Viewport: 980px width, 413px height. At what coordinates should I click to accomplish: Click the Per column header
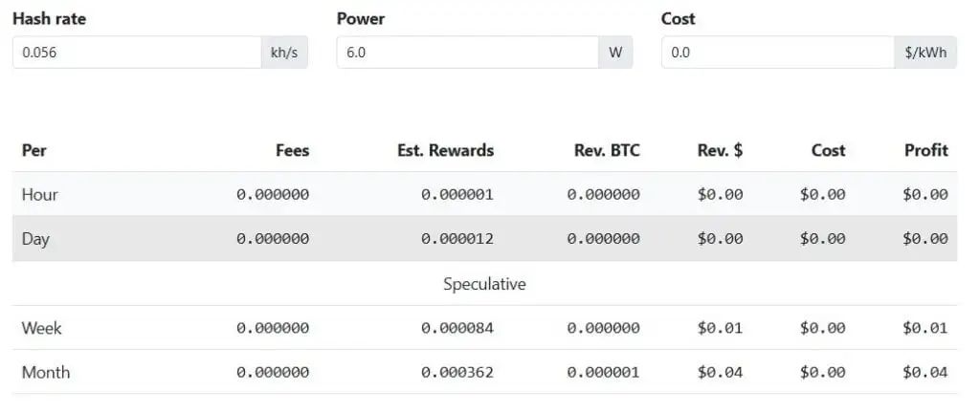34,150
